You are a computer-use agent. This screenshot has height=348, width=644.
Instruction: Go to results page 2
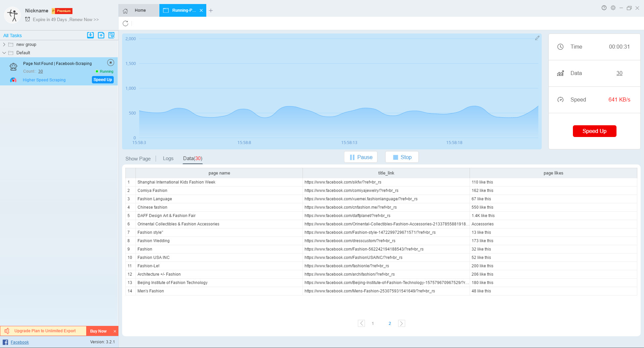click(390, 324)
